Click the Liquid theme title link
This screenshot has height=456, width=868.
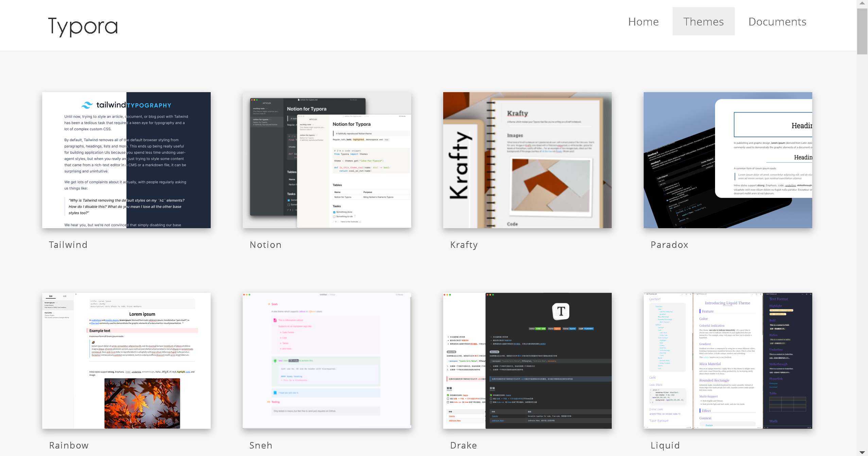[x=665, y=445]
